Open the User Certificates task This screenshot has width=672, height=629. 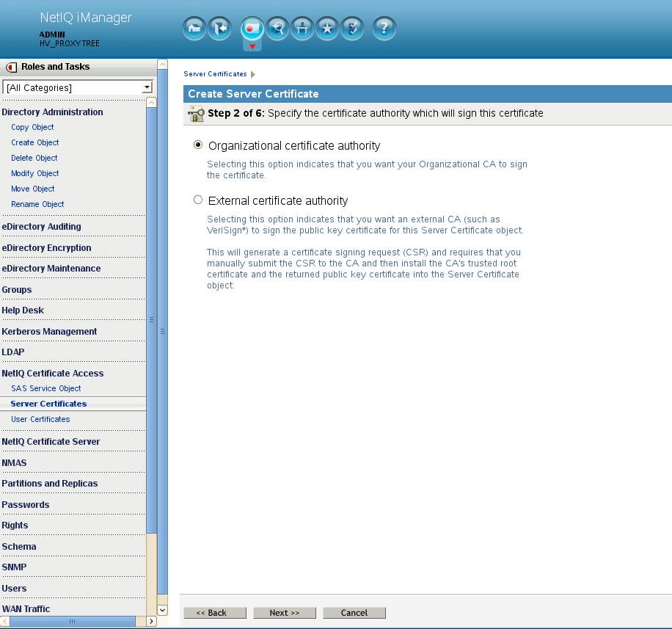tap(40, 419)
